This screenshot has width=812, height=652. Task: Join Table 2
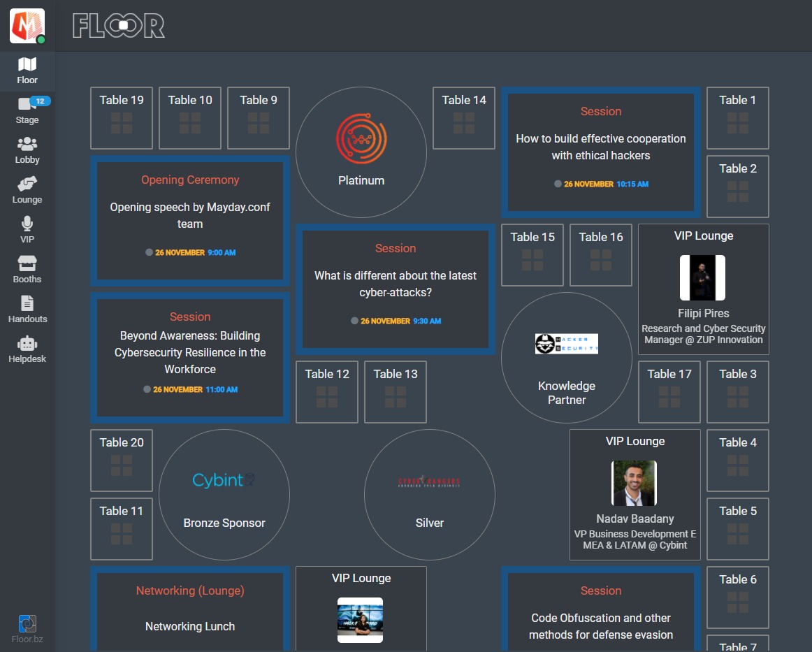click(x=738, y=187)
